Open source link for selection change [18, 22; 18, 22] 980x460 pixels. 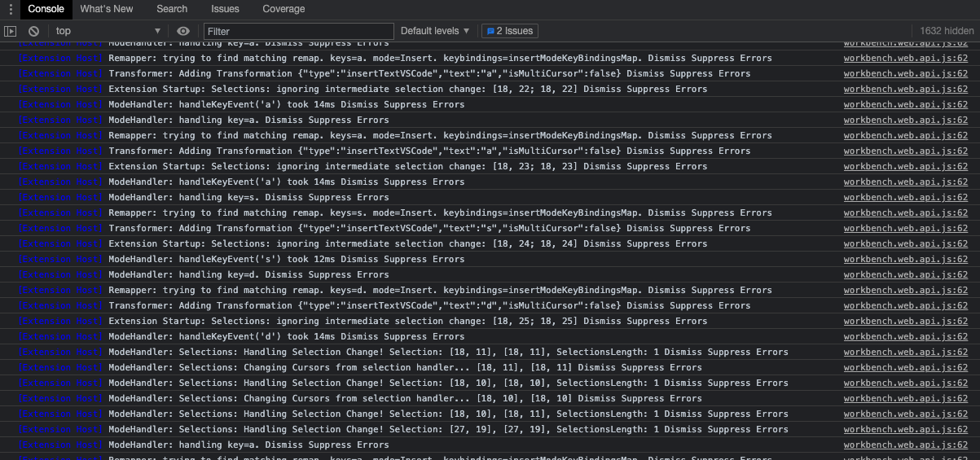906,89
